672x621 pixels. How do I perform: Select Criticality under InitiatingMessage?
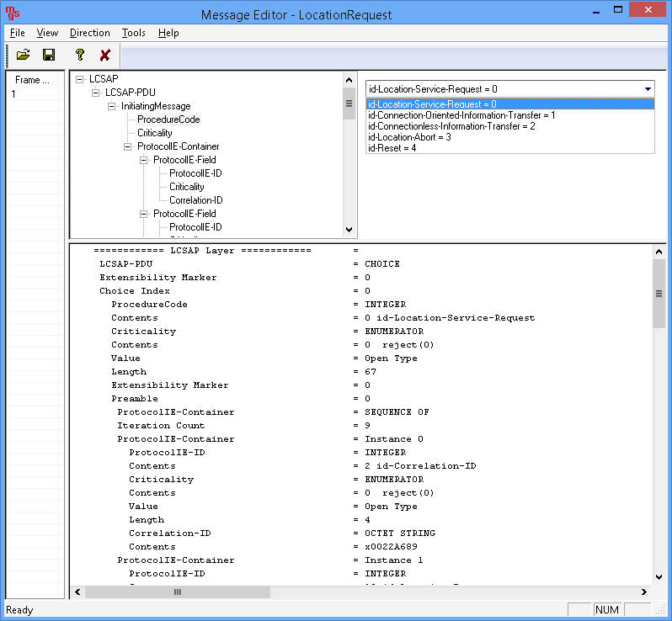pos(155,133)
